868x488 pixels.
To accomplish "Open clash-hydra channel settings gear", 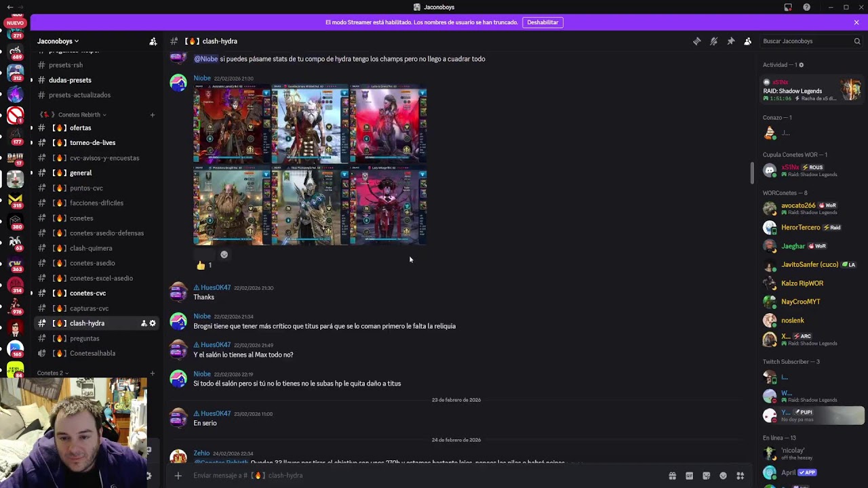I will point(153,323).
